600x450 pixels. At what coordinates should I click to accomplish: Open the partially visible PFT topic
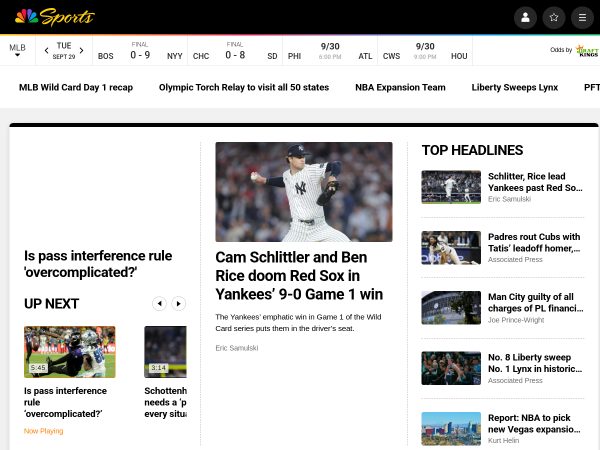pos(592,87)
